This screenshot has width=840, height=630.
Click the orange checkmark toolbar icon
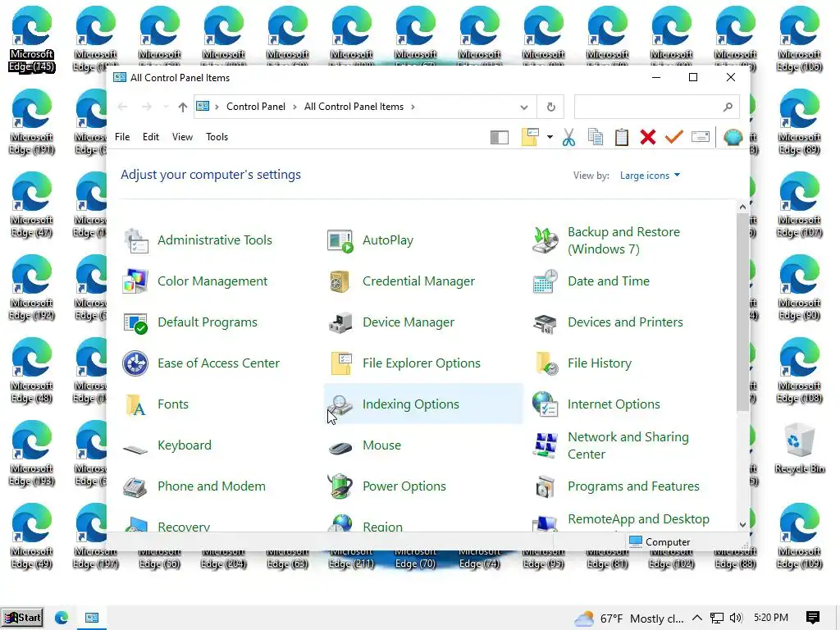(674, 137)
